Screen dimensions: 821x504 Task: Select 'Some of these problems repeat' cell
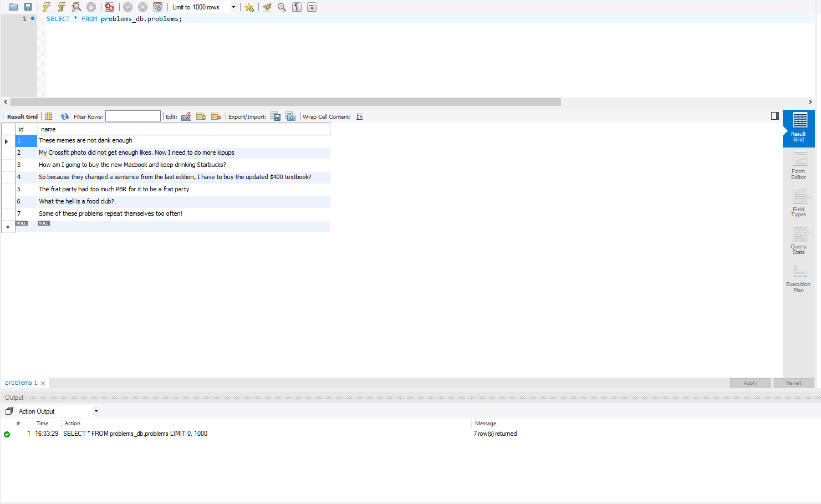(184, 214)
